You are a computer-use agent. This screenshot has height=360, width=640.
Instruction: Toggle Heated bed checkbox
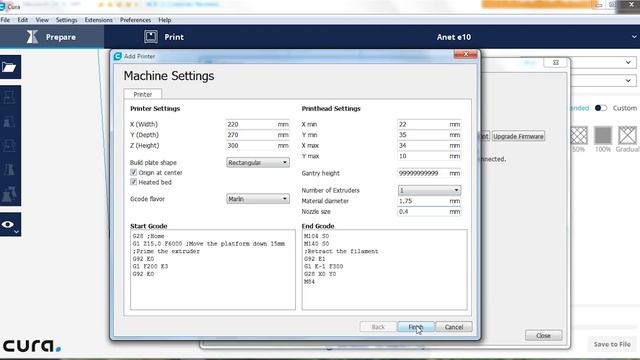(133, 182)
